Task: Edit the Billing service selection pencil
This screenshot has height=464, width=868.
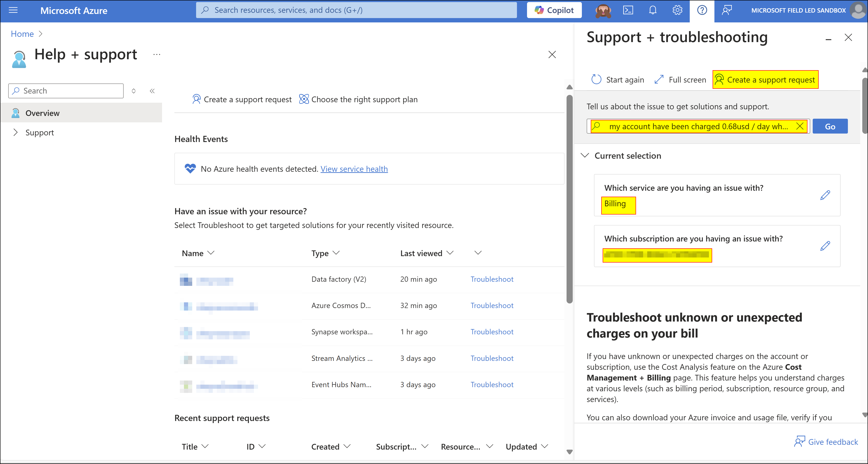Action: 825,195
